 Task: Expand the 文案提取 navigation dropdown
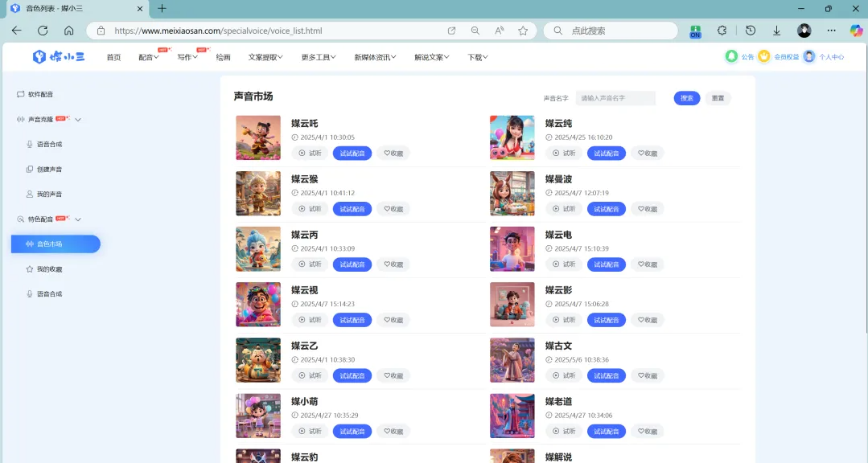[265, 57]
